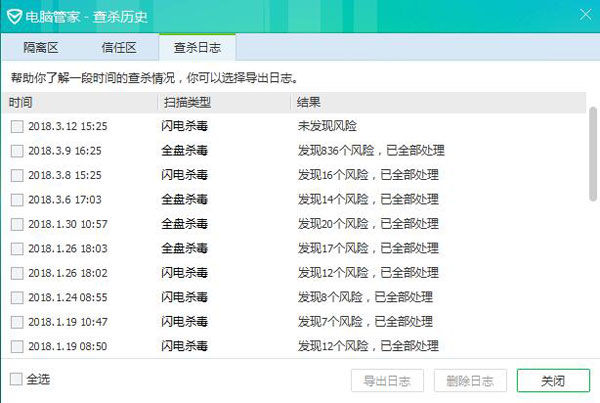Close the 查杀历史 window with X
Screen dimensions: 600x403
[583, 13]
